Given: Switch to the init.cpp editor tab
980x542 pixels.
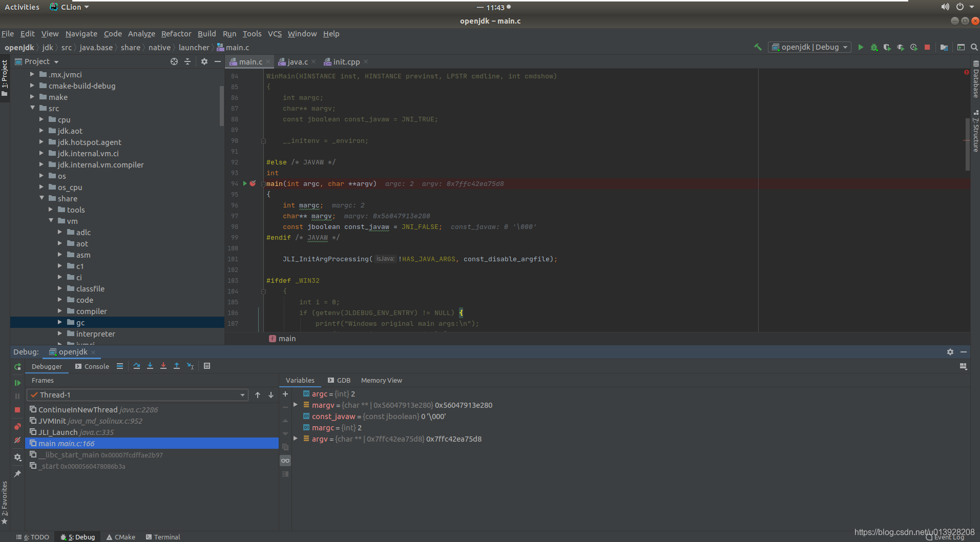Looking at the screenshot, I should [x=346, y=62].
